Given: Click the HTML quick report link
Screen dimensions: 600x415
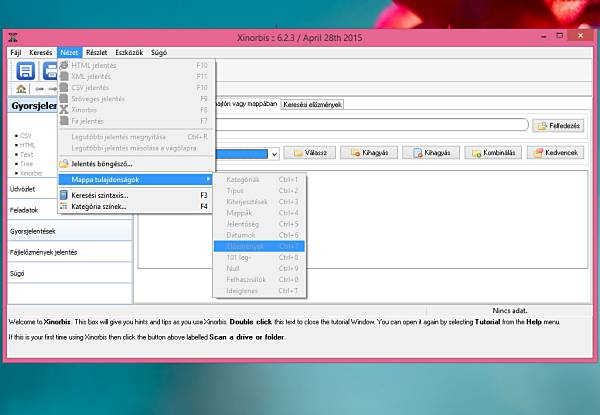Looking at the screenshot, I should (27, 145).
